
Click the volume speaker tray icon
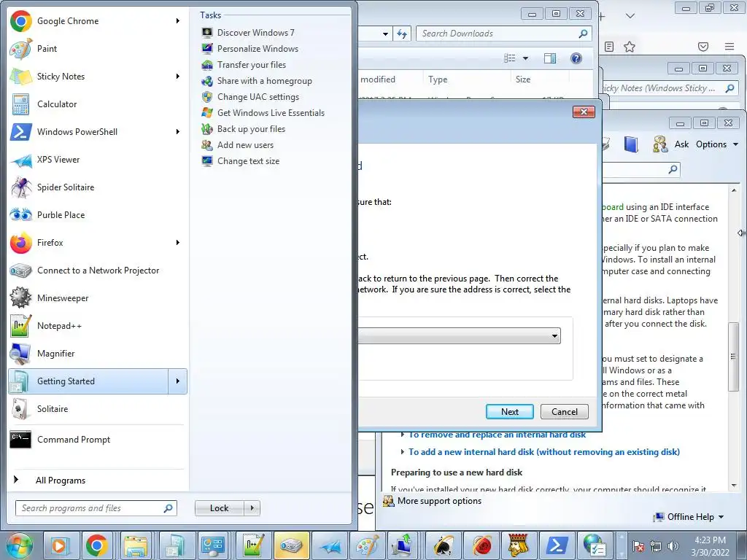pos(673,546)
